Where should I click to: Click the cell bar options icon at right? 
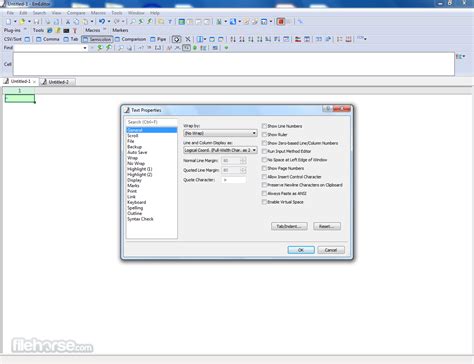[x=460, y=56]
